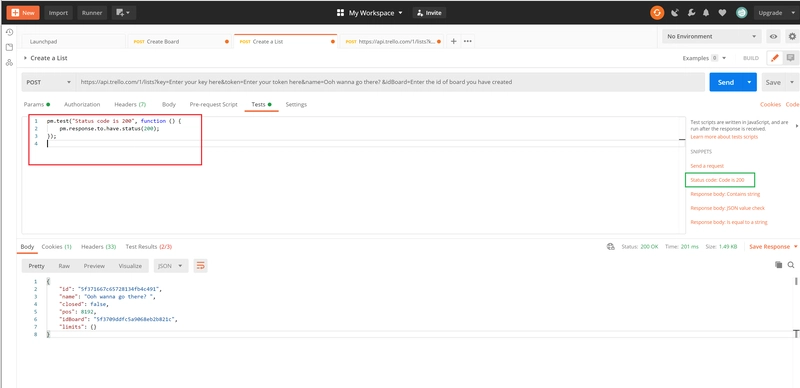Open Collections from the left sidebar
800x388 pixels.
9,47
